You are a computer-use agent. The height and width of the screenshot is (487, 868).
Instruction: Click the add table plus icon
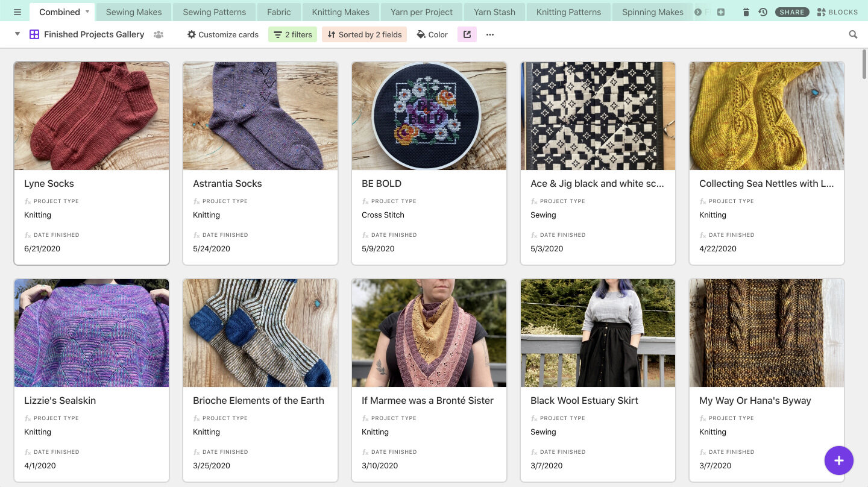(x=720, y=12)
